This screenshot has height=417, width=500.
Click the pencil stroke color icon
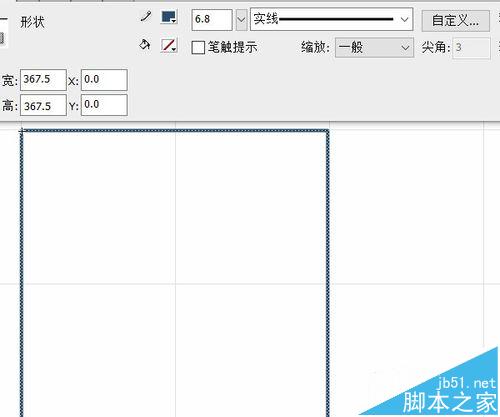click(146, 16)
